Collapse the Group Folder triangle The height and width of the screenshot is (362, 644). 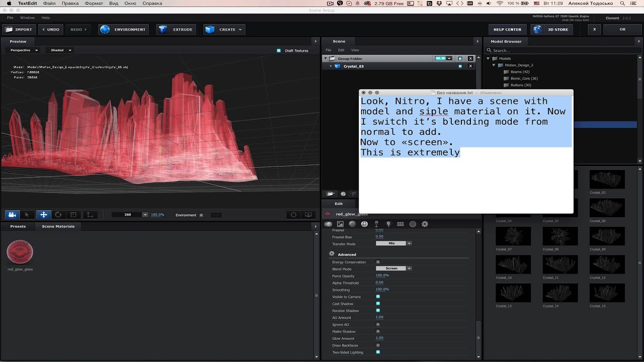point(325,58)
